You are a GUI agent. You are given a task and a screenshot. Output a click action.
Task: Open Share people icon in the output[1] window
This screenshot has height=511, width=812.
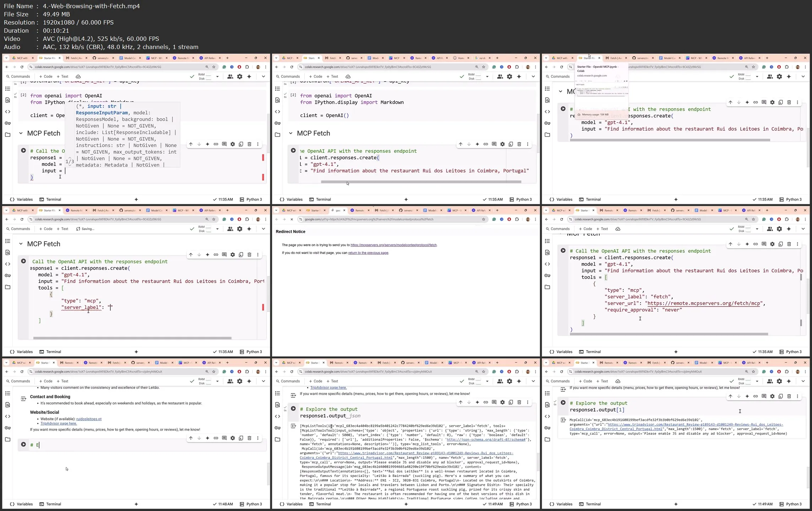coord(770,381)
